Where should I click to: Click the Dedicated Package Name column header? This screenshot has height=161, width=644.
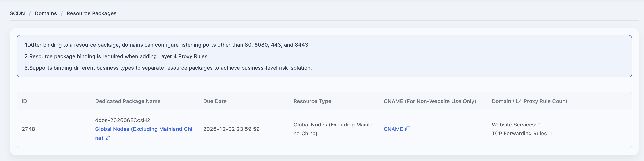click(x=128, y=101)
